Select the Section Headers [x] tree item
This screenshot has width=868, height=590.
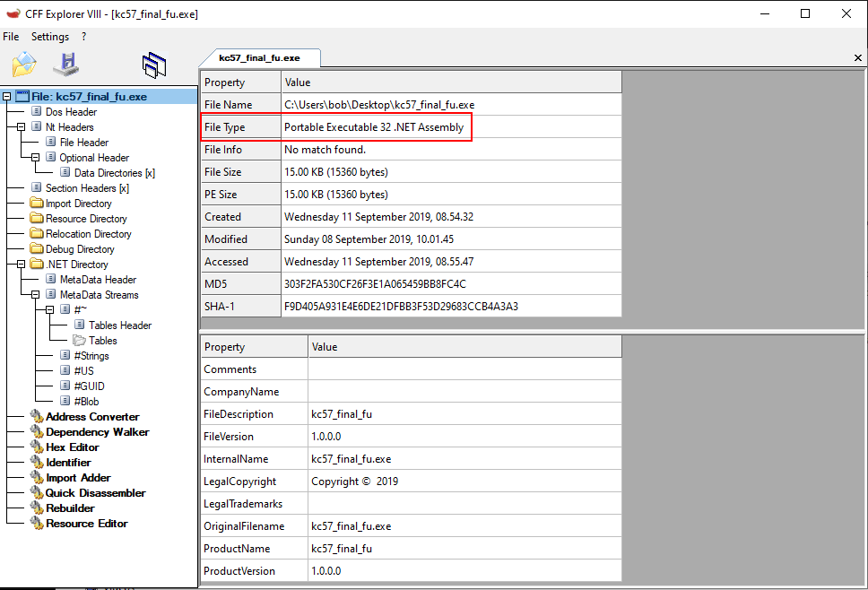(87, 188)
